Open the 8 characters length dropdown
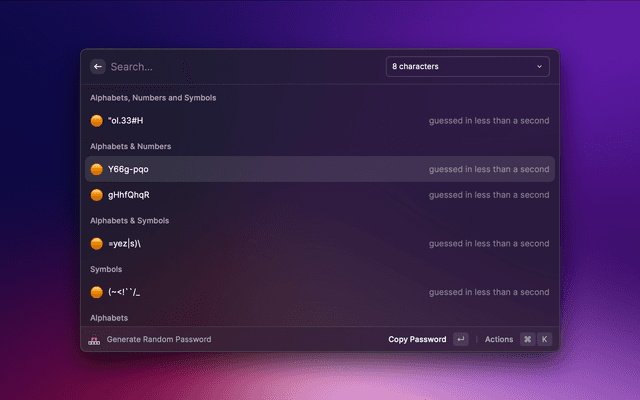The width and height of the screenshot is (640, 400). click(x=466, y=67)
